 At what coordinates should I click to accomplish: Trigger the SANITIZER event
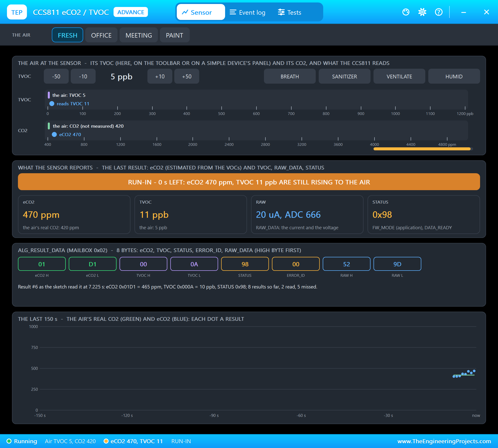[x=345, y=76]
